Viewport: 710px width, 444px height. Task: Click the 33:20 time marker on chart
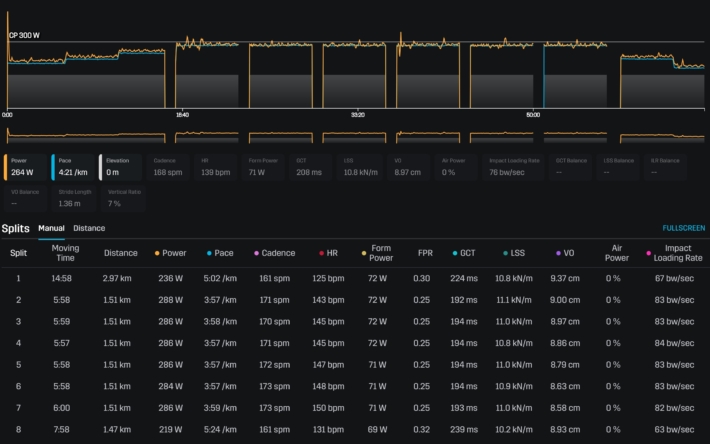357,115
